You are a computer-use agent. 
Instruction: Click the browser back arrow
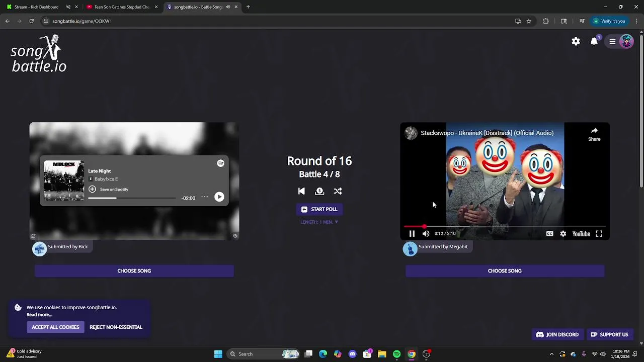[x=8, y=21]
